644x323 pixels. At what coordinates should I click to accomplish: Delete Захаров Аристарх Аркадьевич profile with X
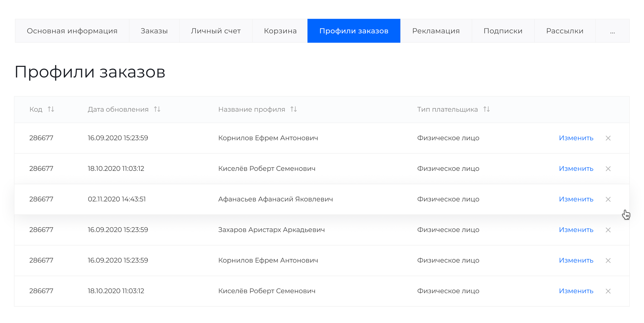(608, 230)
